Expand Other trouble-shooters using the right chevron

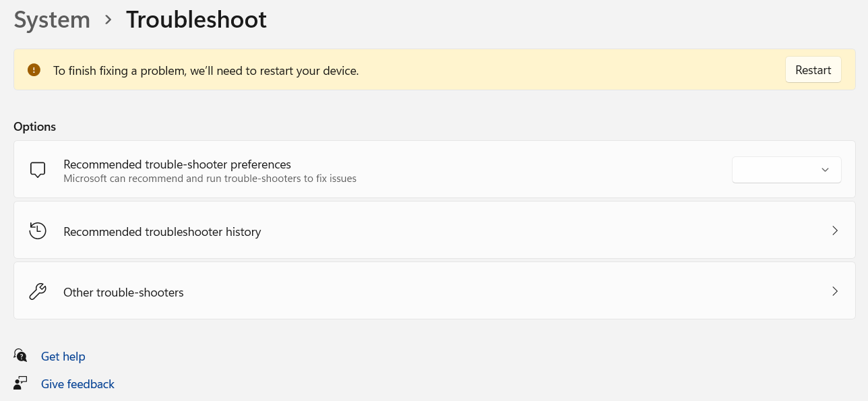coord(835,292)
